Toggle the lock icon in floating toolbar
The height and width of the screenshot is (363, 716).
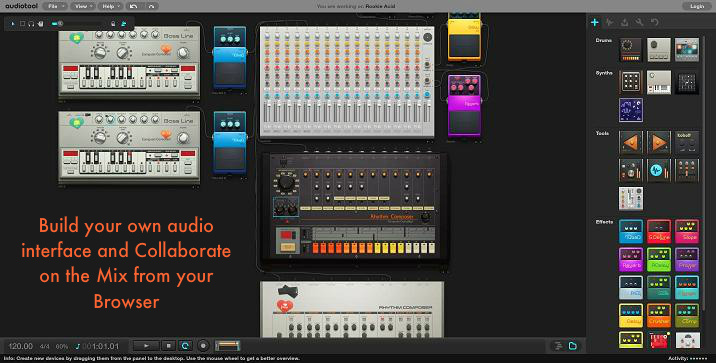(113, 23)
